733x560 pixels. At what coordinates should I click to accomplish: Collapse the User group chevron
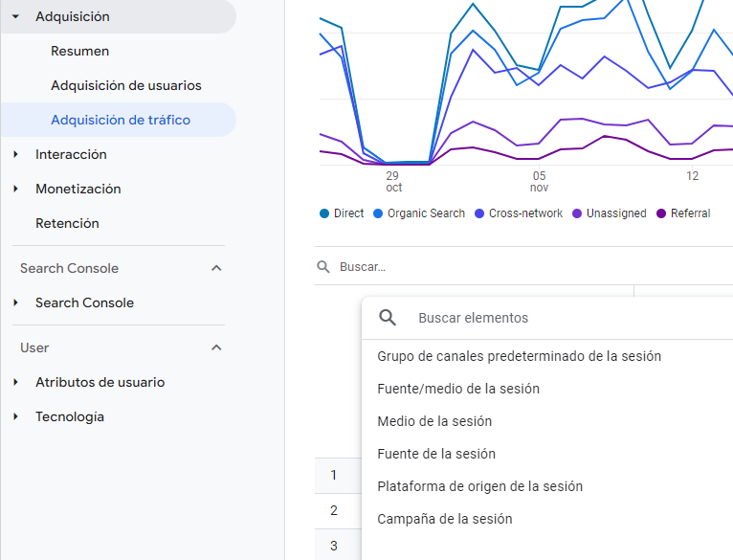pyautogui.click(x=216, y=347)
